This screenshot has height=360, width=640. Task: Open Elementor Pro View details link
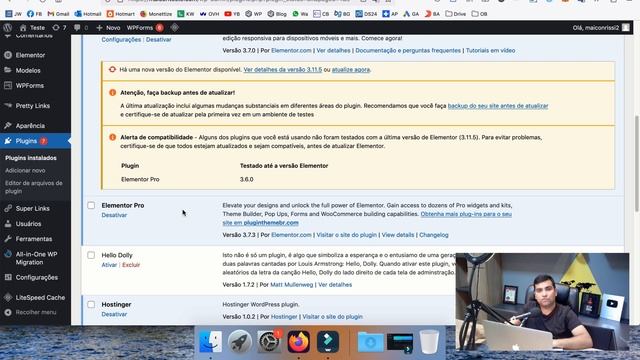398,235
